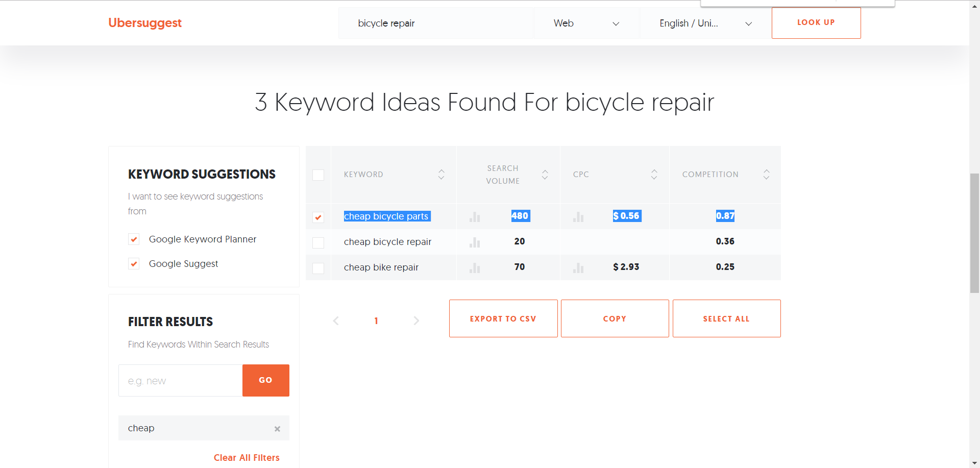Click the $ 0.56 CPC value
The height and width of the screenshot is (468, 980).
[626, 216]
